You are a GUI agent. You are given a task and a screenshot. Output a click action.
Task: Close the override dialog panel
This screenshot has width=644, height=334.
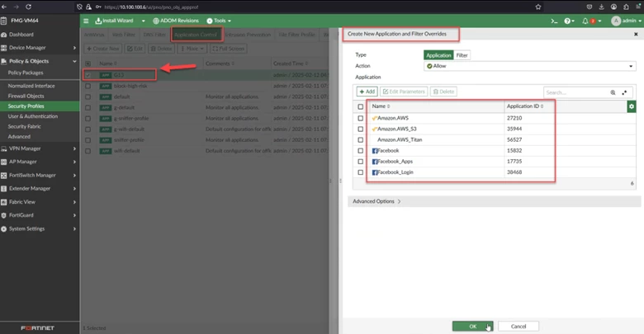click(636, 35)
